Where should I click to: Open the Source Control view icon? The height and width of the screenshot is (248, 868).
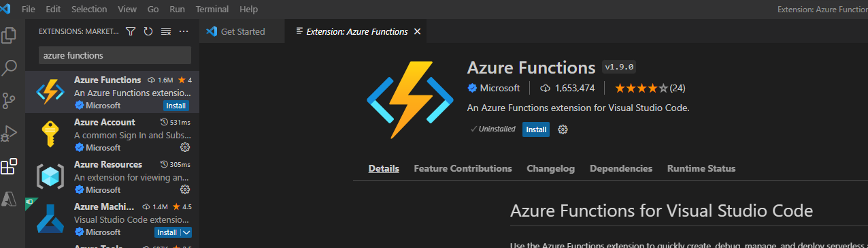point(10,101)
